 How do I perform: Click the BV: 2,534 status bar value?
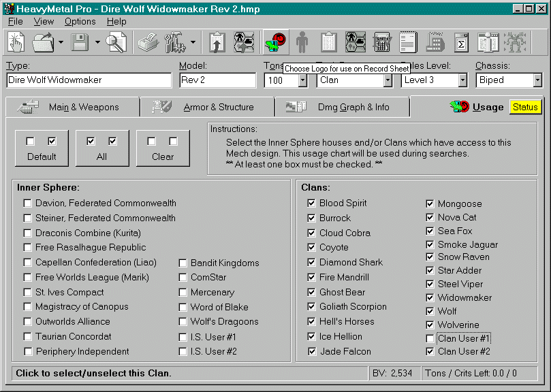pyautogui.click(x=394, y=374)
